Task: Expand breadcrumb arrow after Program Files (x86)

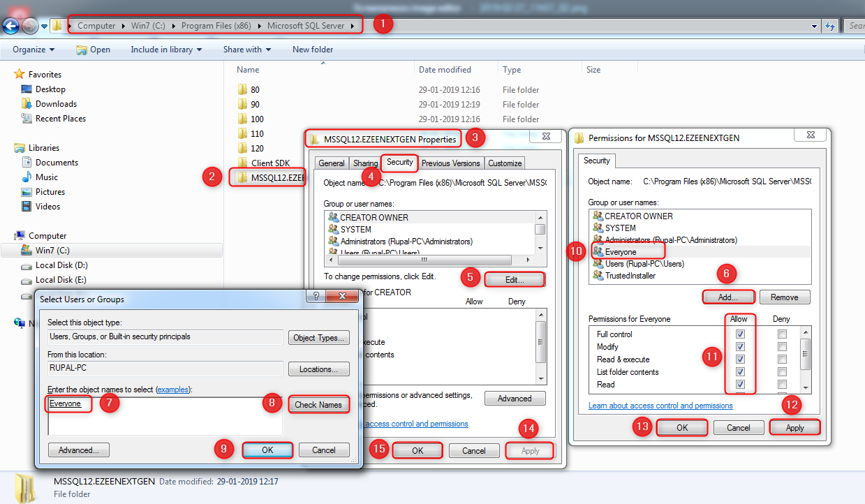Action: (260, 26)
